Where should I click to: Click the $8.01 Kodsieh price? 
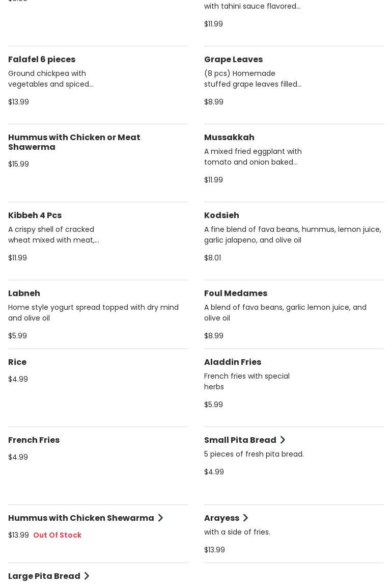pos(212,258)
